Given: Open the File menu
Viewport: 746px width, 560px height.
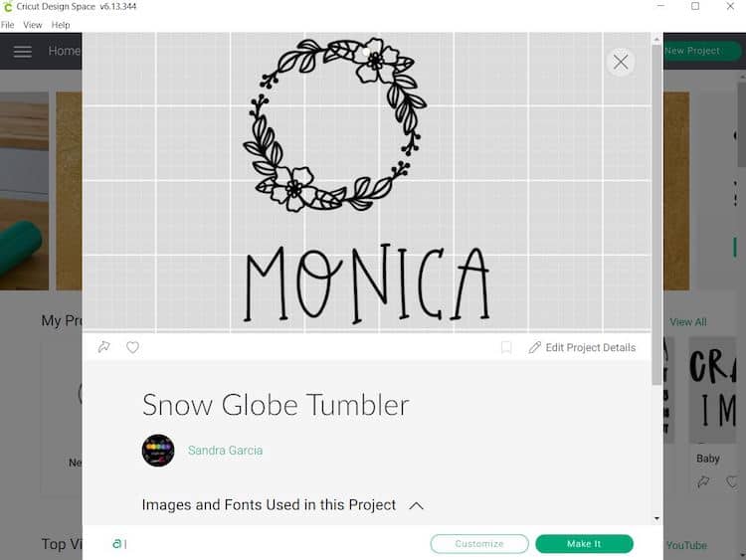Looking at the screenshot, I should click(7, 25).
